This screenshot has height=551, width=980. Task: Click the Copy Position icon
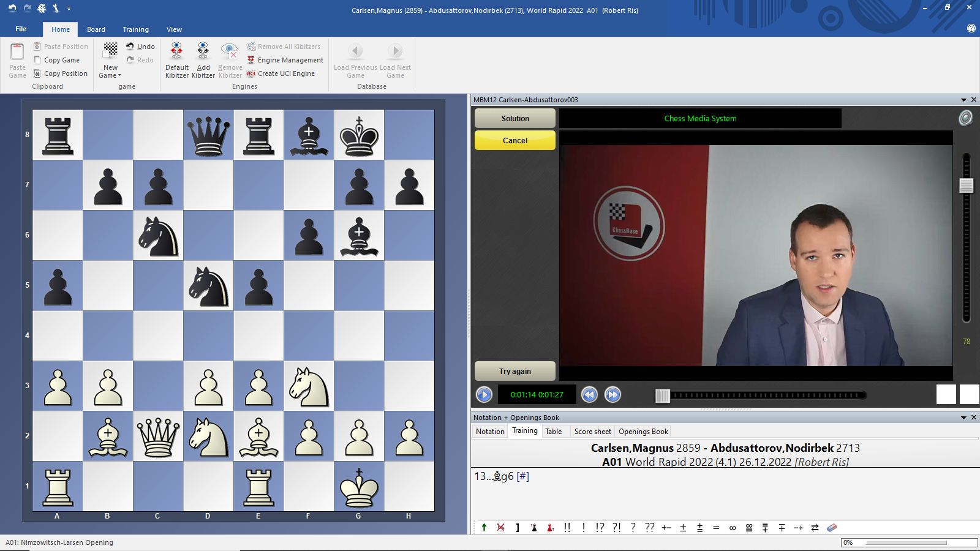(x=37, y=73)
